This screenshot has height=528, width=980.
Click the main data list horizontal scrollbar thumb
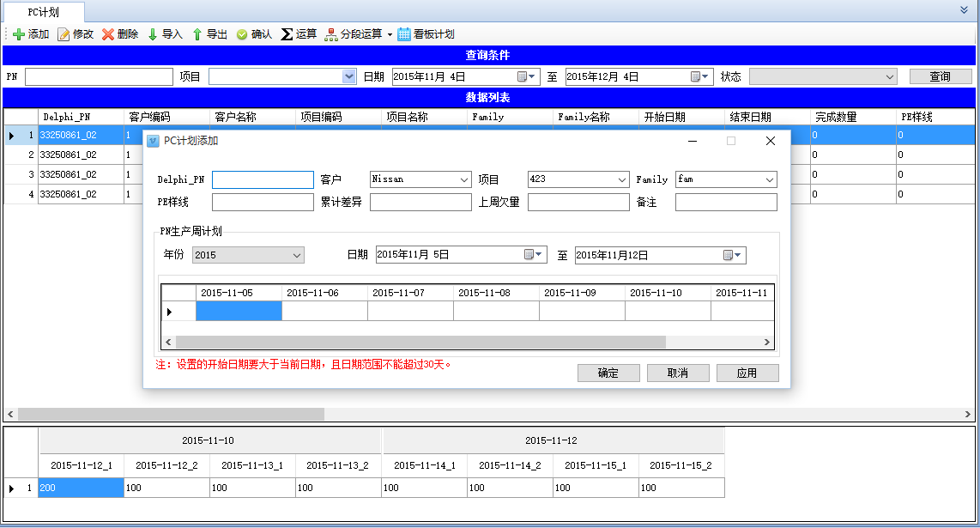point(172,414)
